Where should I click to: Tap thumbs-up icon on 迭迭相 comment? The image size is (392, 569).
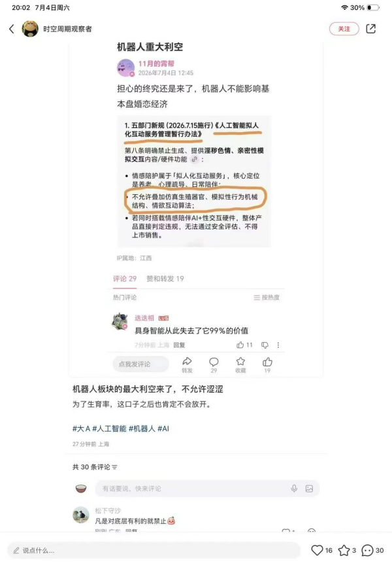pyautogui.click(x=240, y=345)
